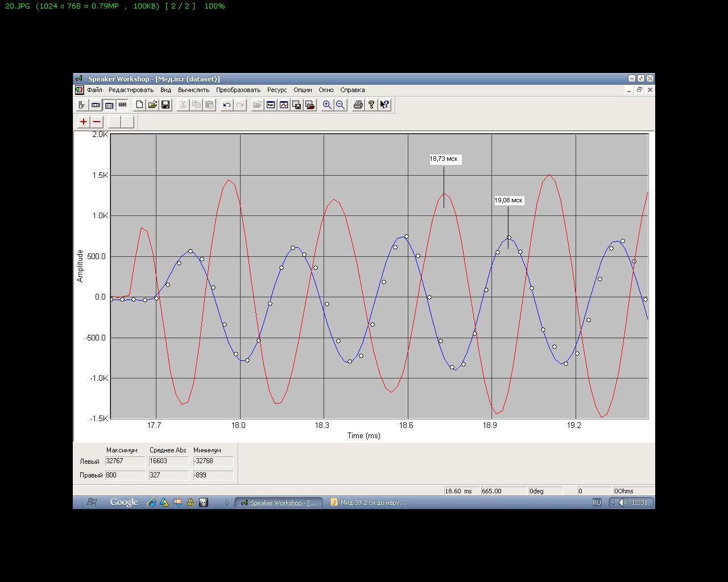Expand hidden system tray icons arrow
This screenshot has height=582, width=728.
coord(613,502)
